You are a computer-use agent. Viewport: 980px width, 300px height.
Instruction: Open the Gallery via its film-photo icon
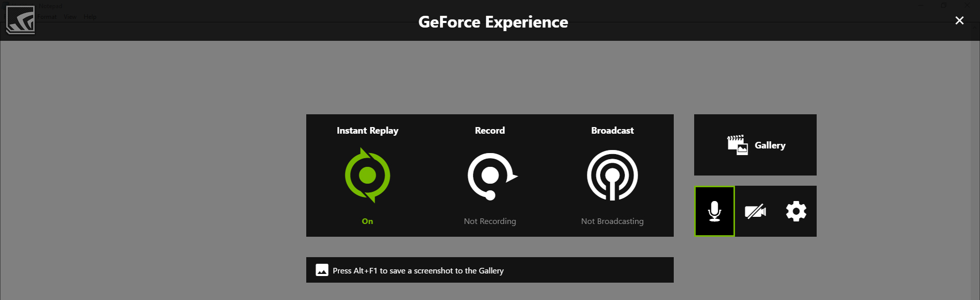tap(738, 145)
